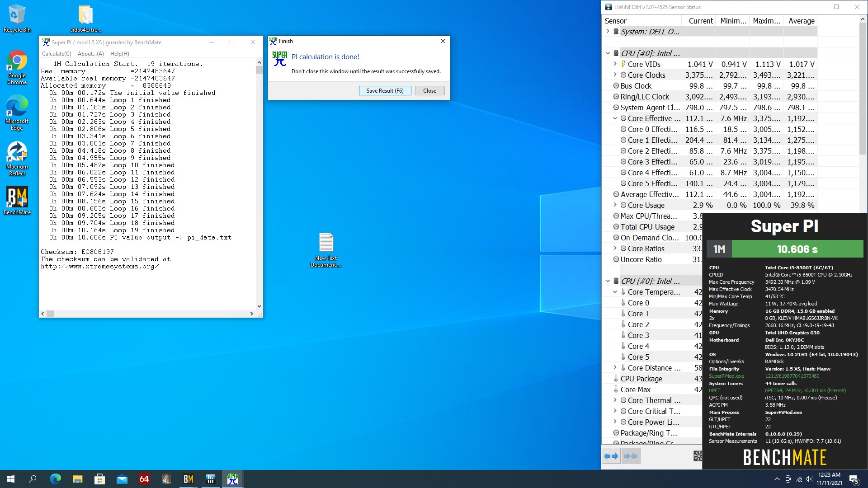Click the Super PI vertical scrollbar down arrow
Image resolution: width=868 pixels, height=488 pixels.
pos(259,306)
